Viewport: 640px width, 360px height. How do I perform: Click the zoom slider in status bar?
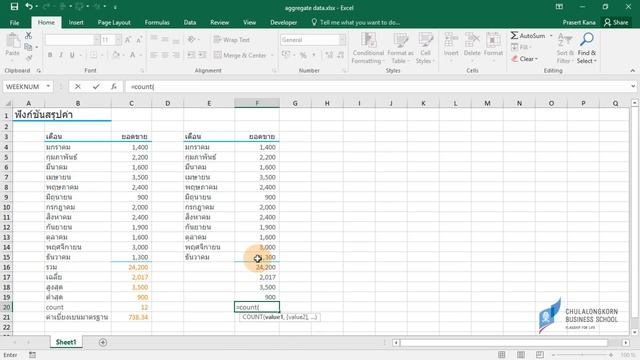point(582,355)
